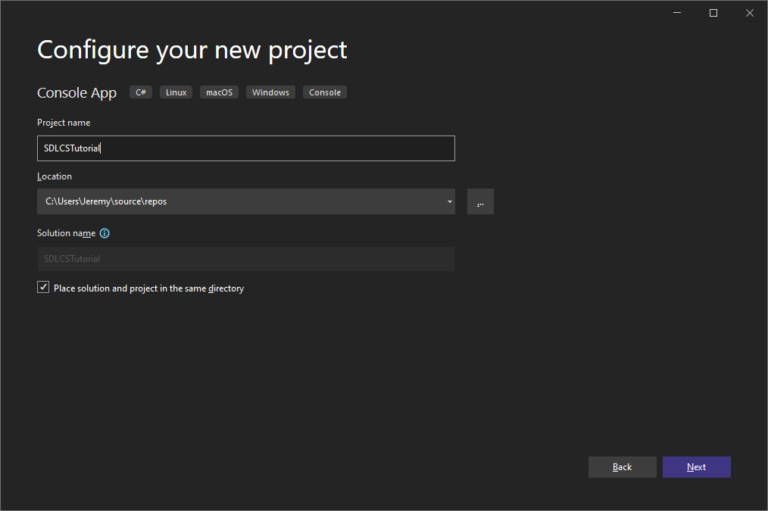Click the Console project type tag
768x511 pixels.
click(x=325, y=92)
